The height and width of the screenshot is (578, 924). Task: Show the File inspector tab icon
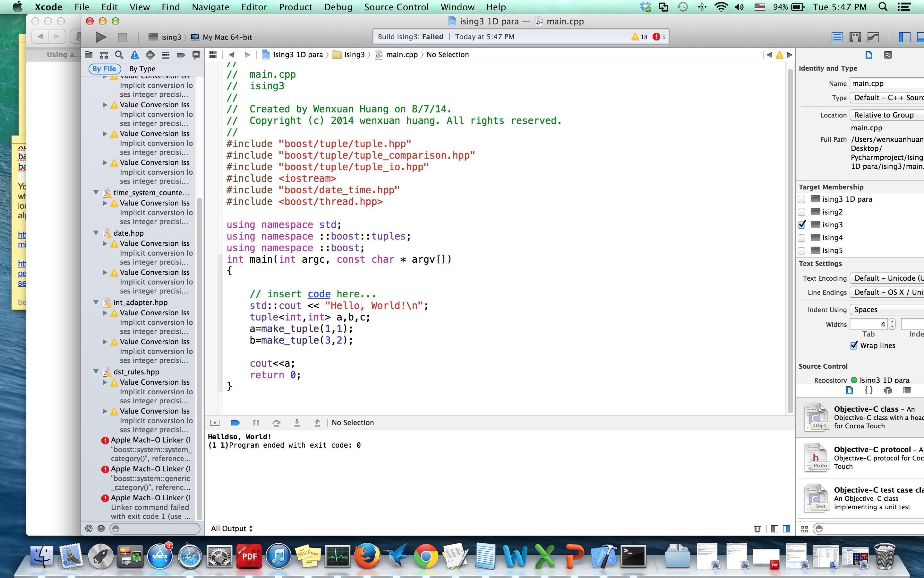coord(868,55)
